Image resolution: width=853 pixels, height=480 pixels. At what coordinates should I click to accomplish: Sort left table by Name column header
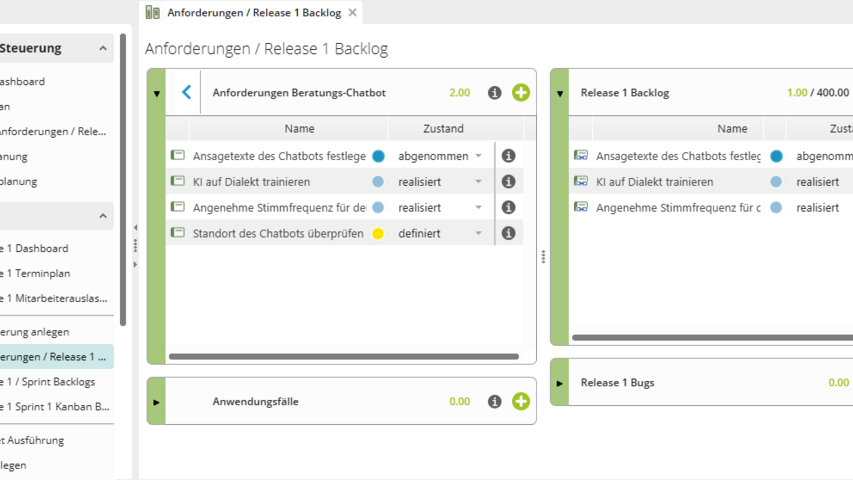tap(299, 128)
